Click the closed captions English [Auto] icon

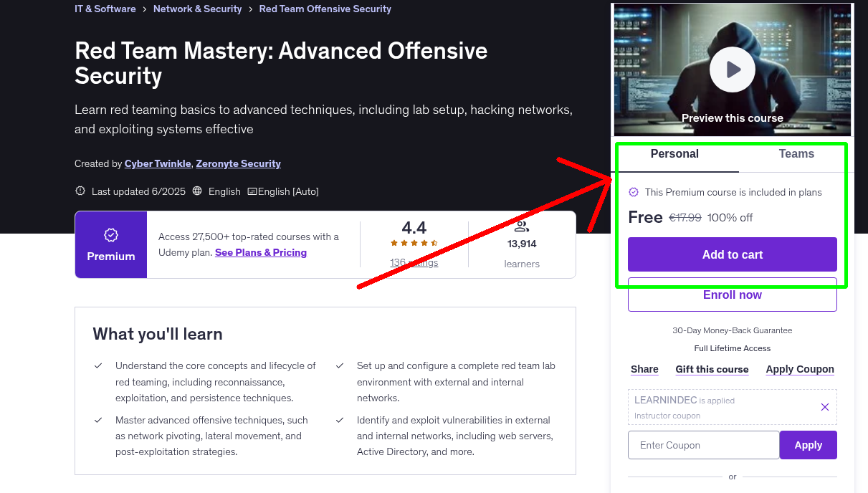click(252, 191)
